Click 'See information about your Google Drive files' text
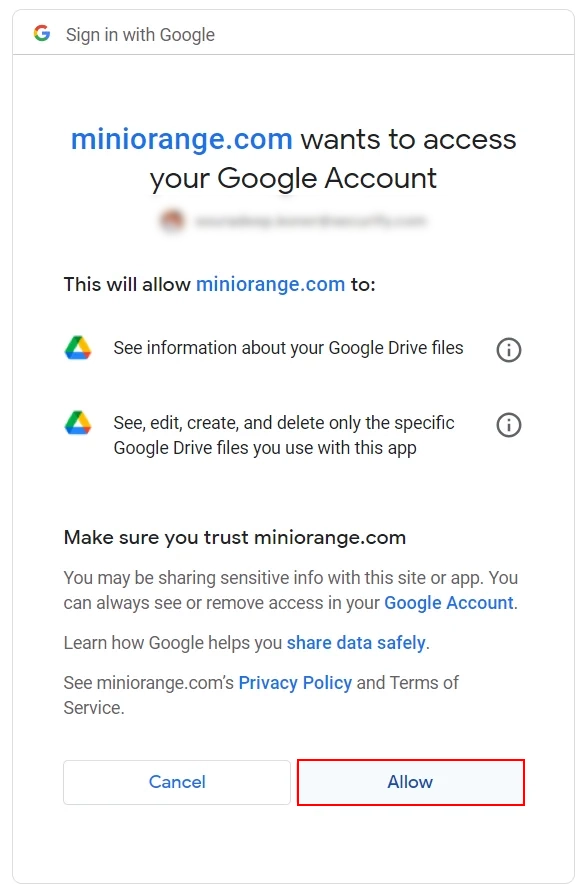Screen dimensions: 583x895 tap(288, 348)
